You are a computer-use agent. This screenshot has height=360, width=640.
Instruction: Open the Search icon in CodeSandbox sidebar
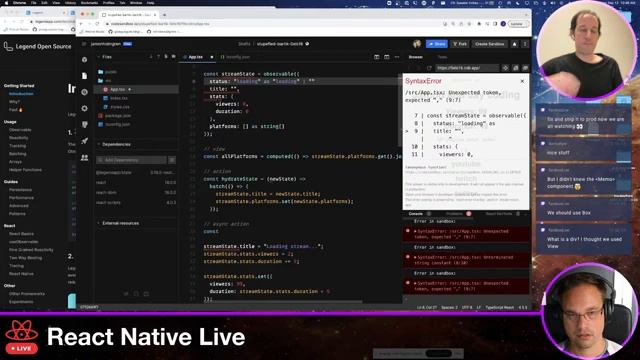84,92
